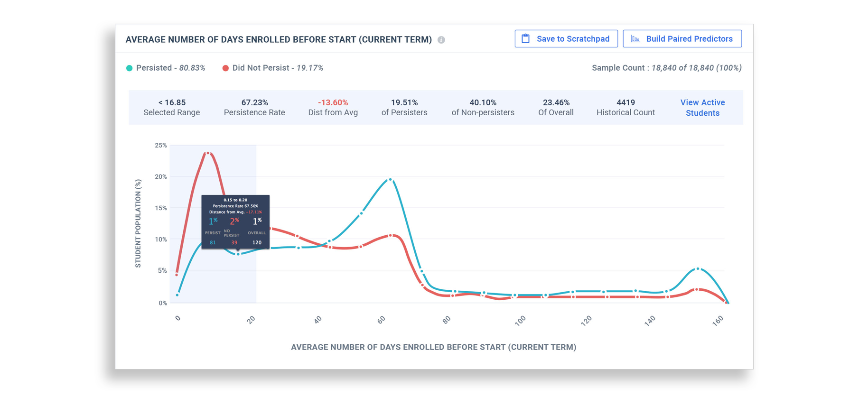Screen dimensions: 868x406
Task: Select the red peak point near 24%
Action: tap(208, 153)
